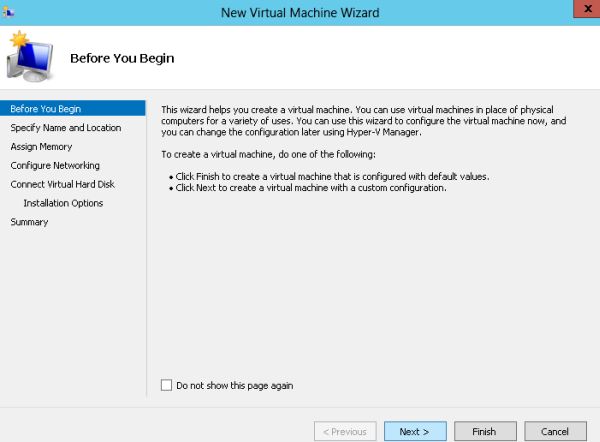600x442 pixels.
Task: Click the computer with star wizard icon
Action: click(32, 58)
